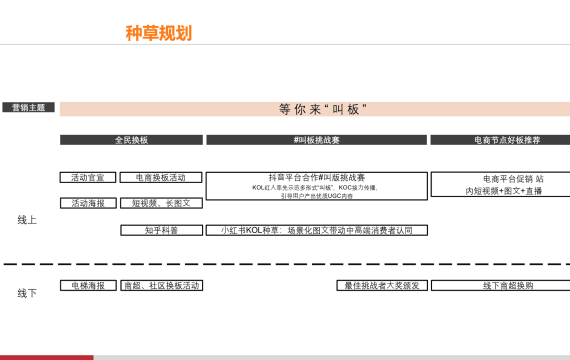
Task: Select the 电商平台促销 box
Action: tap(501, 184)
